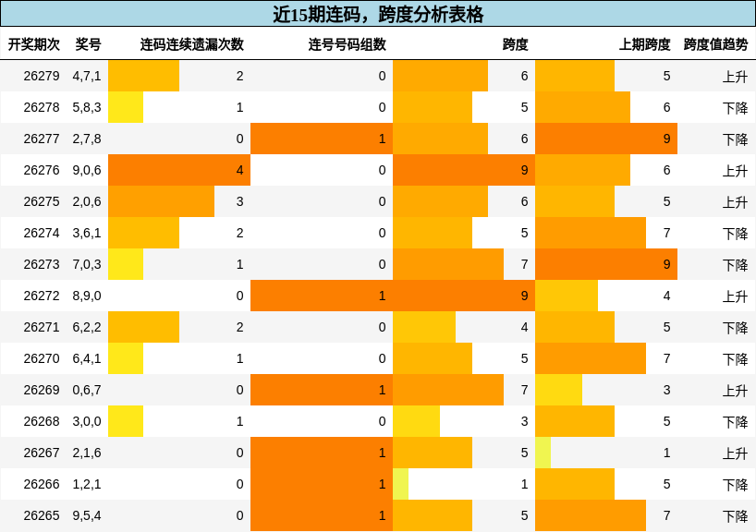Click winning number 2,1,6

[x=87, y=453]
